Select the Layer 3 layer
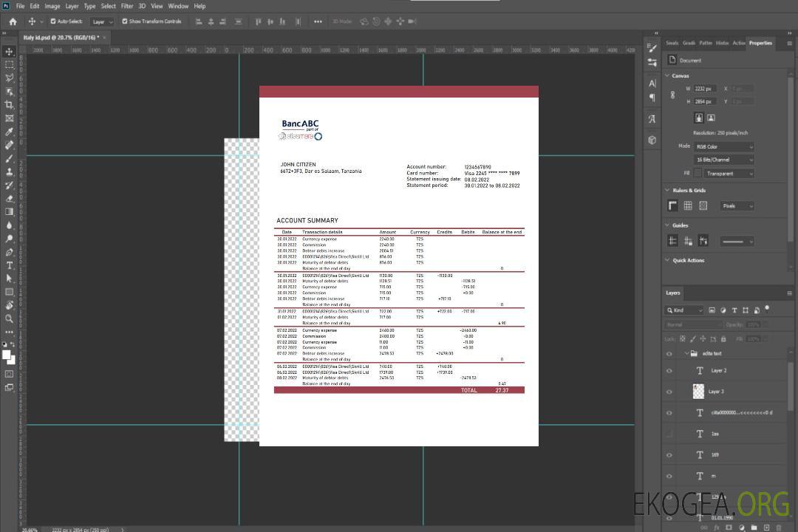The image size is (798, 532). pyautogui.click(x=716, y=392)
